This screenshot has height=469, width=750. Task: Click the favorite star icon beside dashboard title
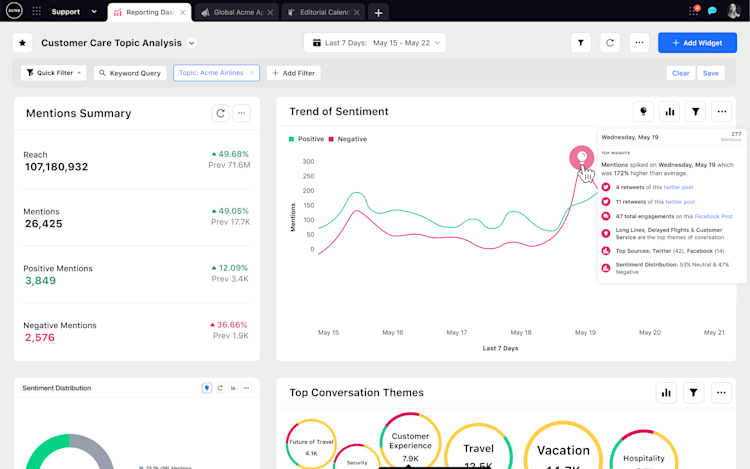[x=22, y=43]
